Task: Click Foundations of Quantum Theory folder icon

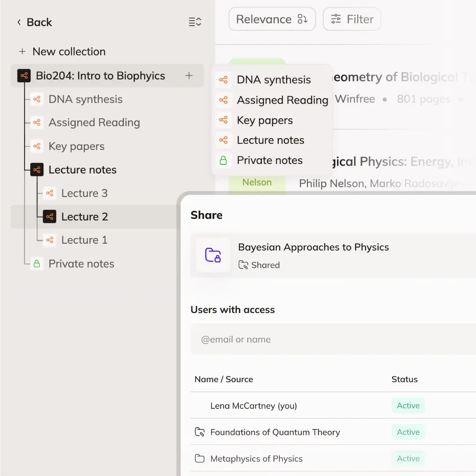Action: (x=200, y=432)
